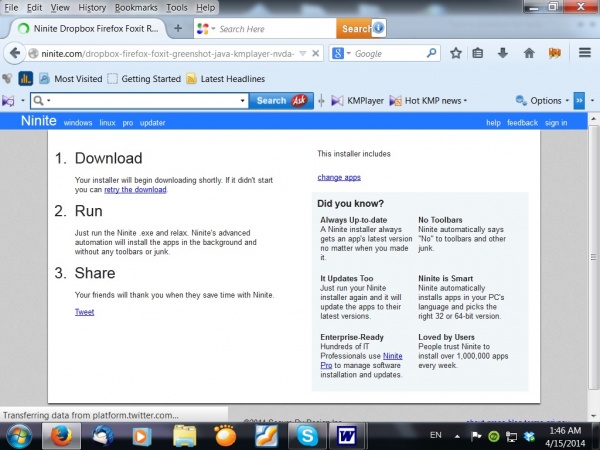Open Thunderbird from the taskbar
This screenshot has height=450, width=600.
coord(102,435)
